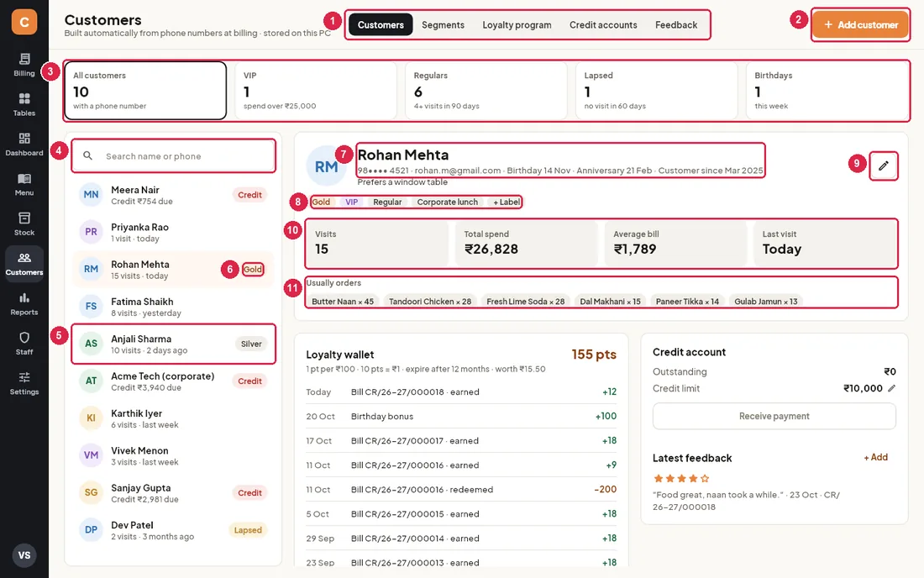The width and height of the screenshot is (924, 578).
Task: Click the Corporate lunch label tag
Action: [x=447, y=202]
